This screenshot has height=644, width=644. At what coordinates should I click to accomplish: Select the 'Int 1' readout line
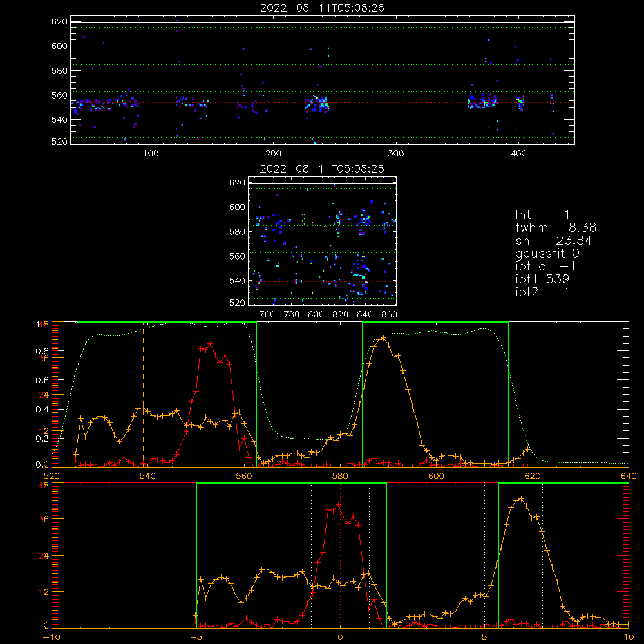coord(542,214)
